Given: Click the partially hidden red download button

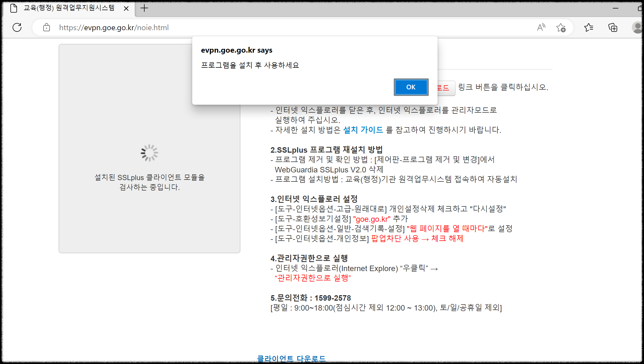Looking at the screenshot, I should pos(445,88).
